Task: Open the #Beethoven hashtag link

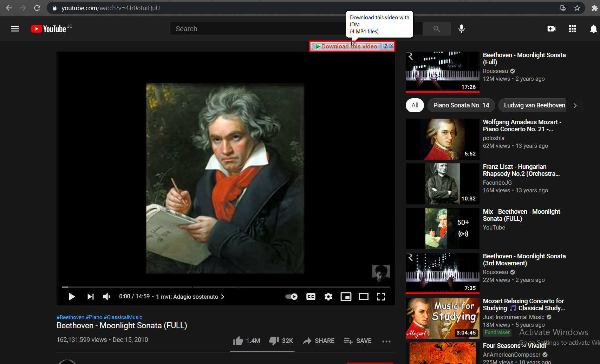Action: point(70,317)
